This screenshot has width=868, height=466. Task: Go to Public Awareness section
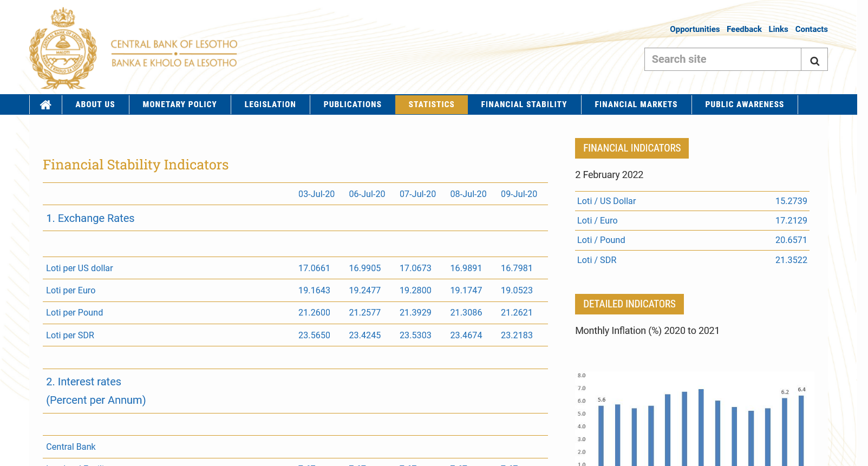coord(744,104)
